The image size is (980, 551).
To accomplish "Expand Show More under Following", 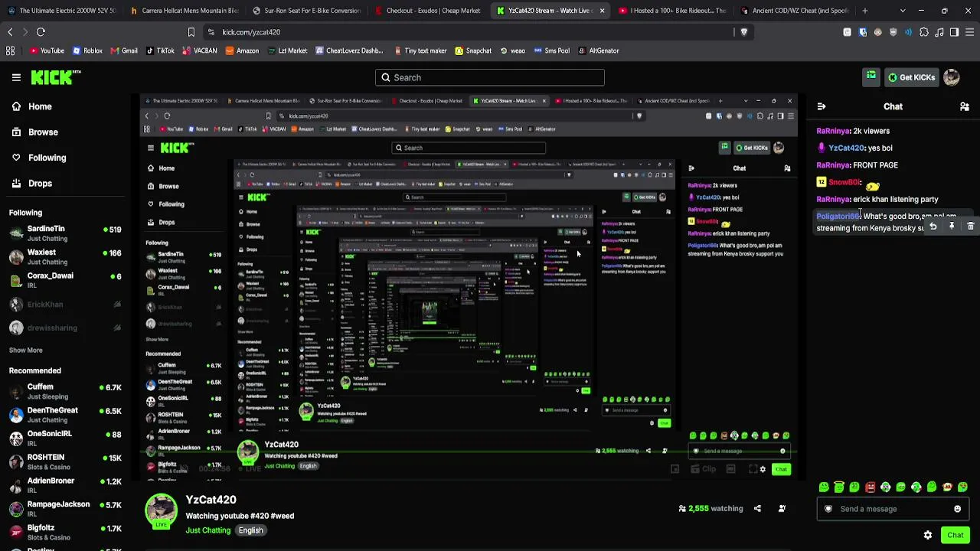I will pos(26,350).
